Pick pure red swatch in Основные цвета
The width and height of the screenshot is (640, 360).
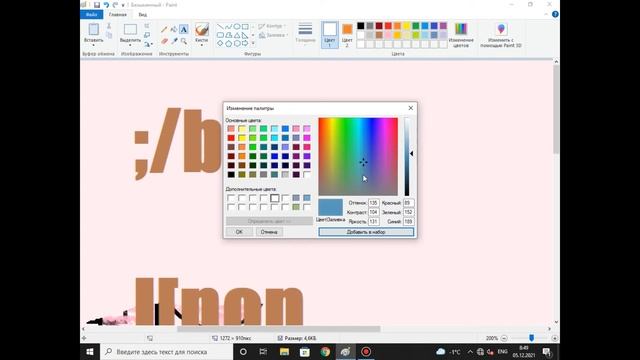(x=231, y=138)
